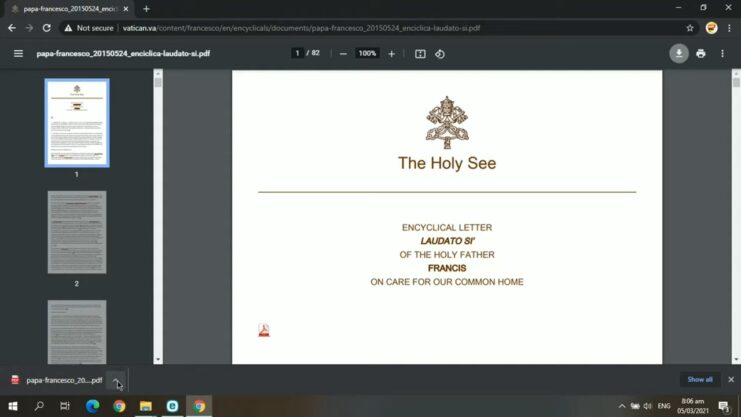This screenshot has height=417, width=741.
Task: Download the PDF file
Action: click(679, 53)
